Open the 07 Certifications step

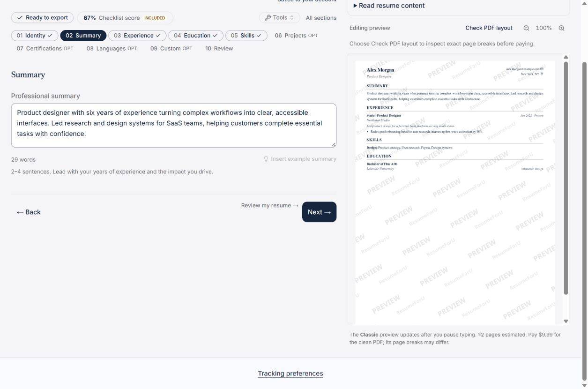45,49
